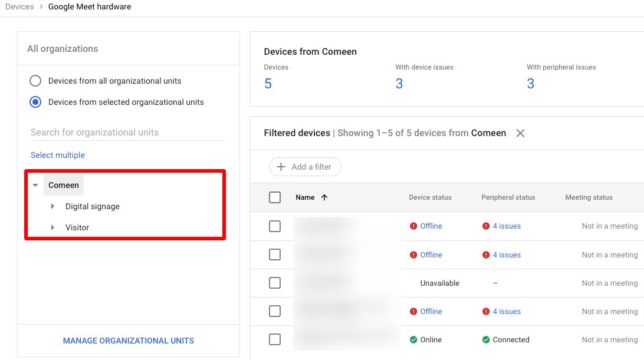Tick the select-all checkbox in table header
644x360 pixels.
[x=275, y=197]
